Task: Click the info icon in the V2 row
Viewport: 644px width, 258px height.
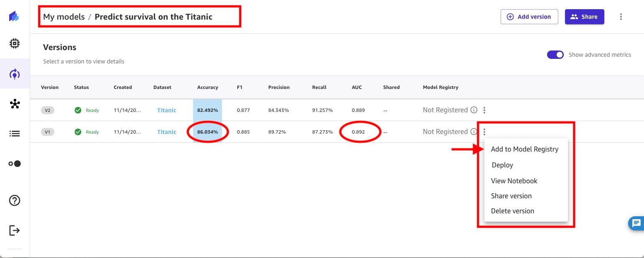Action: coord(474,110)
